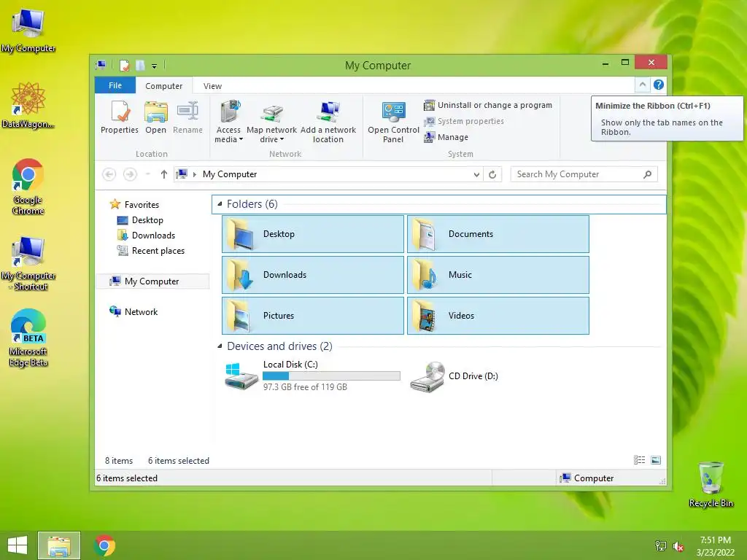
Task: Open Access media dropdown
Action: tap(228, 122)
